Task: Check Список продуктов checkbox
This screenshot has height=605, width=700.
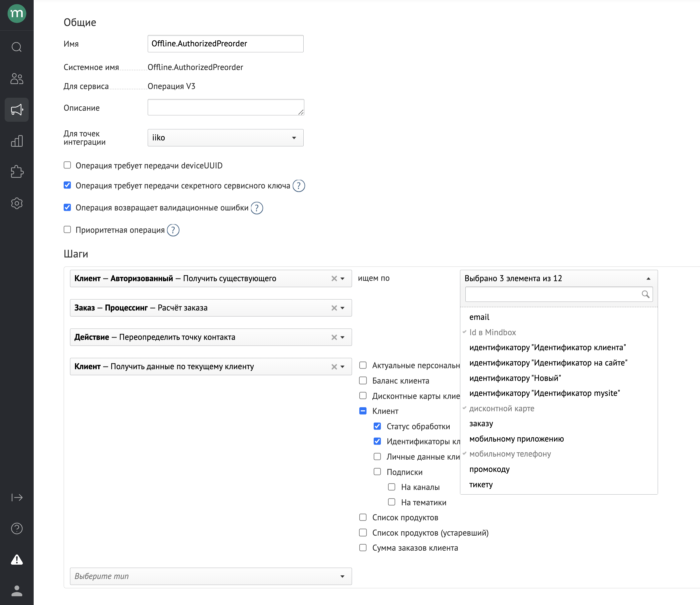Action: (x=363, y=517)
